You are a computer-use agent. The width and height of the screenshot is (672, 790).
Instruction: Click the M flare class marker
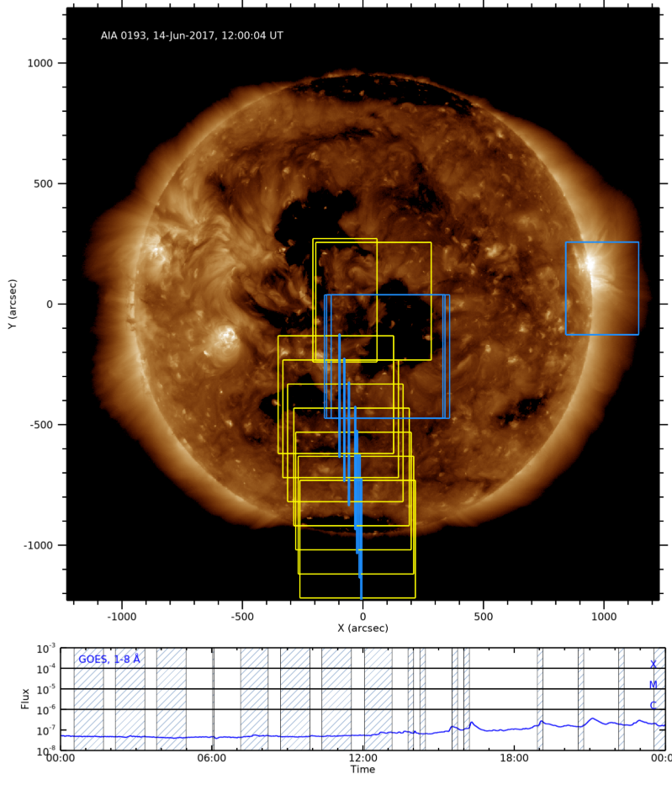pos(653,685)
